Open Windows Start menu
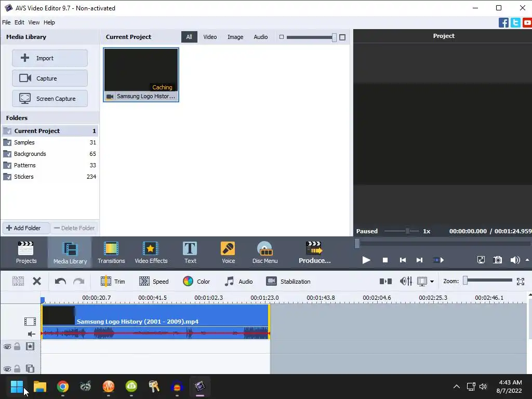This screenshot has height=399, width=532. pos(17,386)
